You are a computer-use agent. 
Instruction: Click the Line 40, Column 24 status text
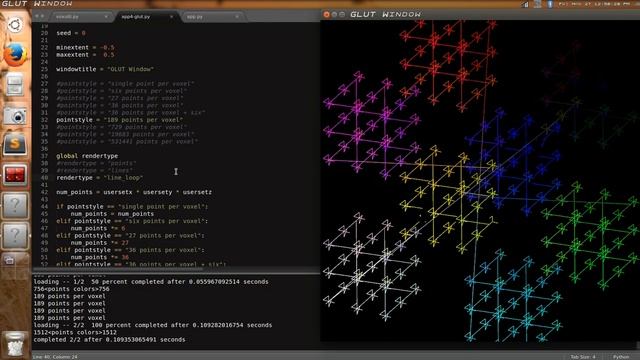(x=55, y=357)
